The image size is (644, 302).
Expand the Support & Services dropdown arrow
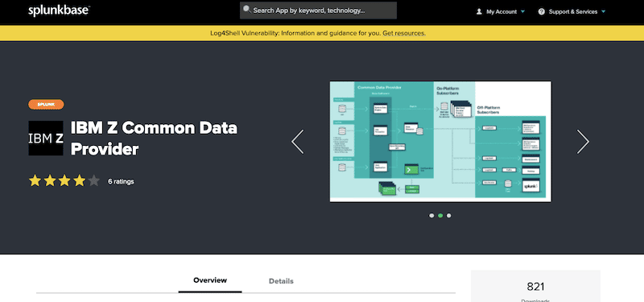click(603, 11)
